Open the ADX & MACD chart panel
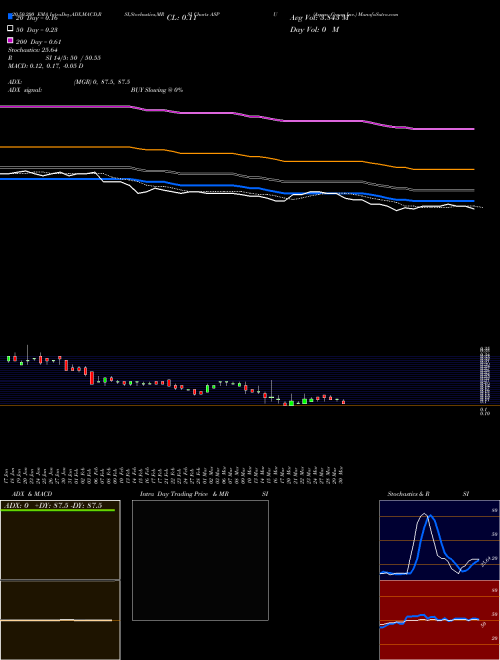 [60, 580]
